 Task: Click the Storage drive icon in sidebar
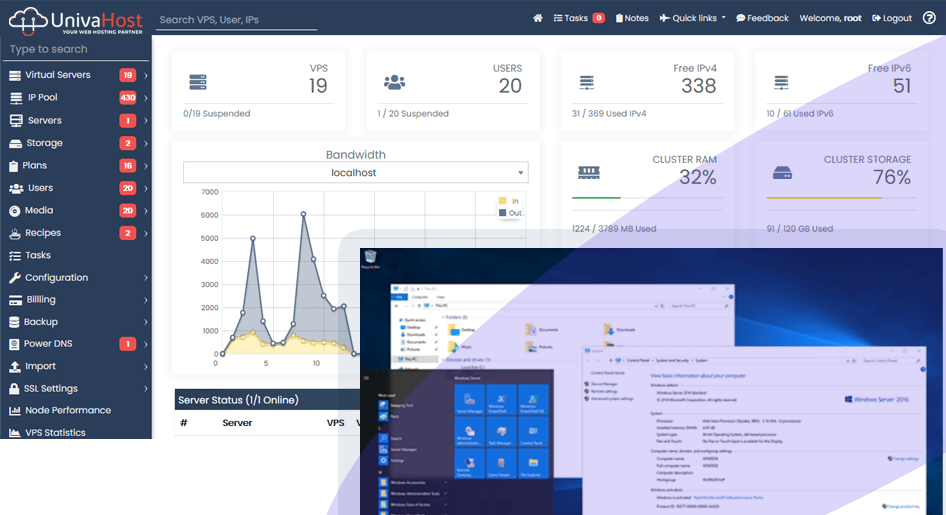16,144
